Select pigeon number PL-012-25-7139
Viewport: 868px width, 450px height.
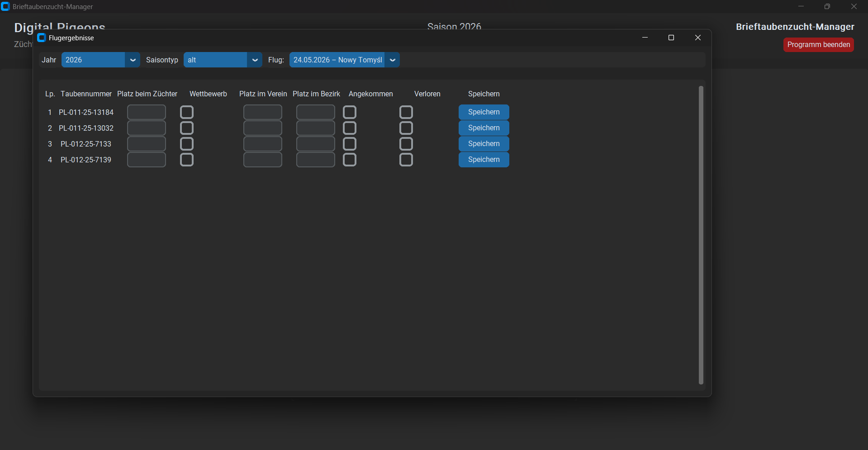(86, 160)
